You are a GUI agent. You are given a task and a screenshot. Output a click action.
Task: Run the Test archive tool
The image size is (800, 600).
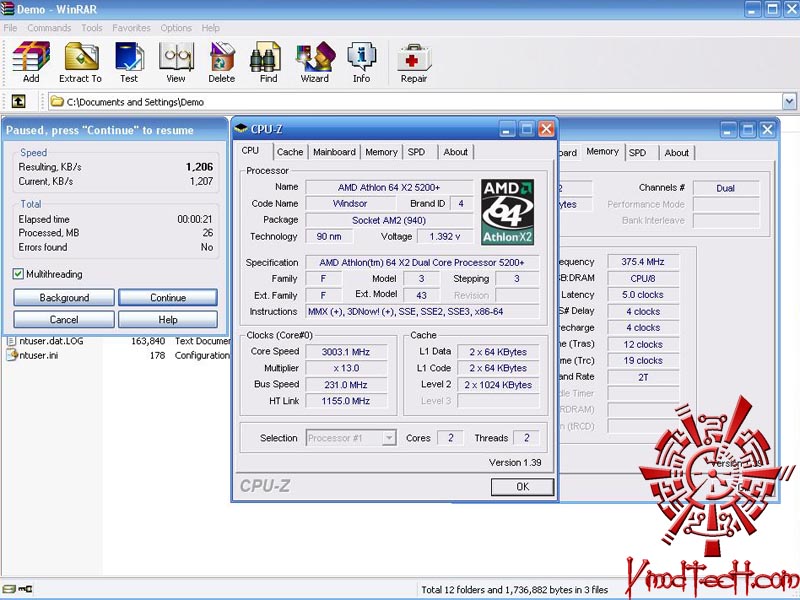coord(129,62)
